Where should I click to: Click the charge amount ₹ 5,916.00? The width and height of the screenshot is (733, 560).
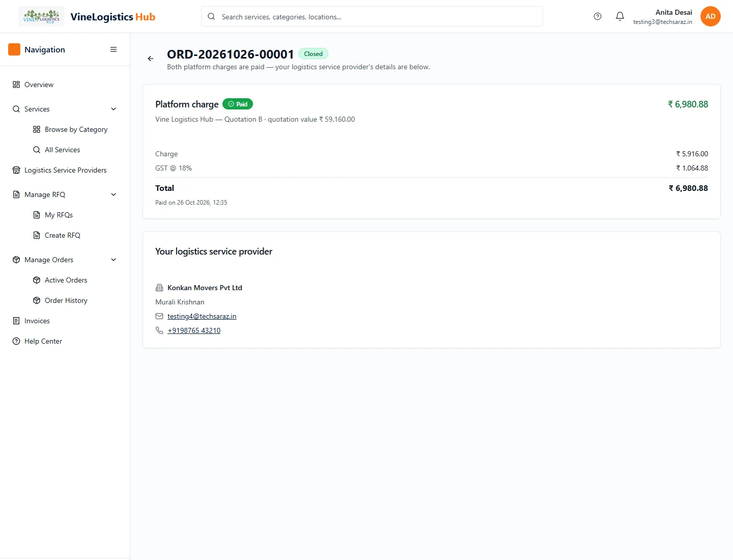pyautogui.click(x=692, y=154)
